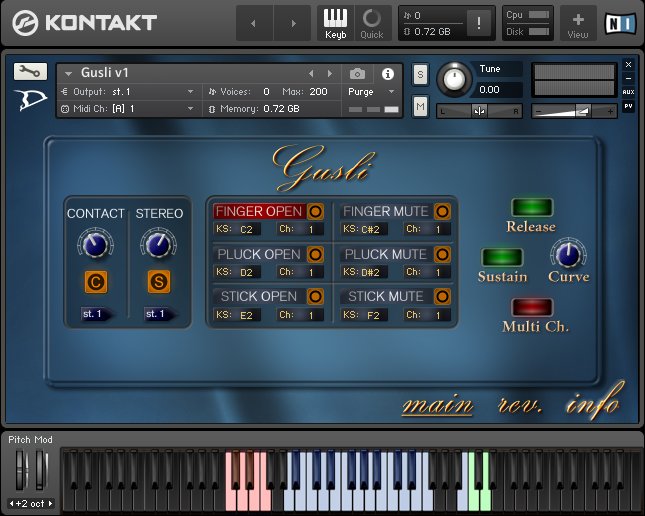Image resolution: width=645 pixels, height=516 pixels.
Task: Mute the instrument with M button
Action: (x=420, y=107)
